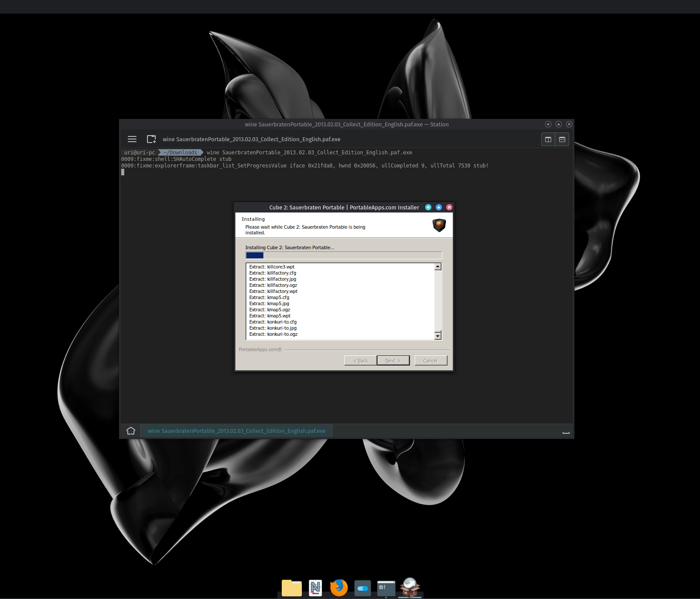Minimize the Station terminal window
Screen dimensions: 700x599
tap(548, 124)
